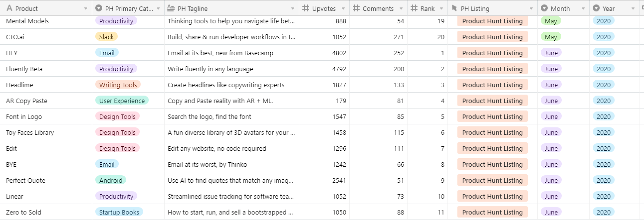Open the PH Primary Category column dropdown arrow

158,8
